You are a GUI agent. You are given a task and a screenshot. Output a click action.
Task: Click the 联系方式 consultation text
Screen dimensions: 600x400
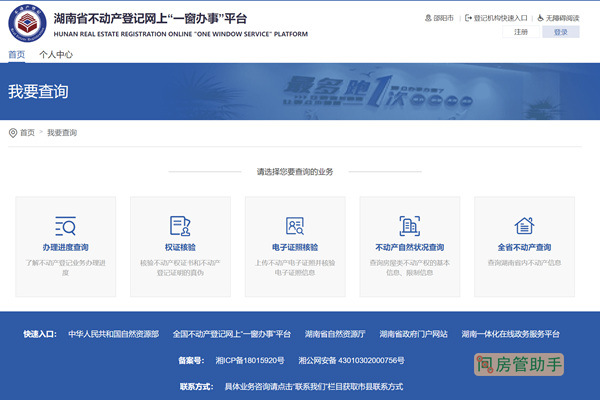tap(314, 387)
